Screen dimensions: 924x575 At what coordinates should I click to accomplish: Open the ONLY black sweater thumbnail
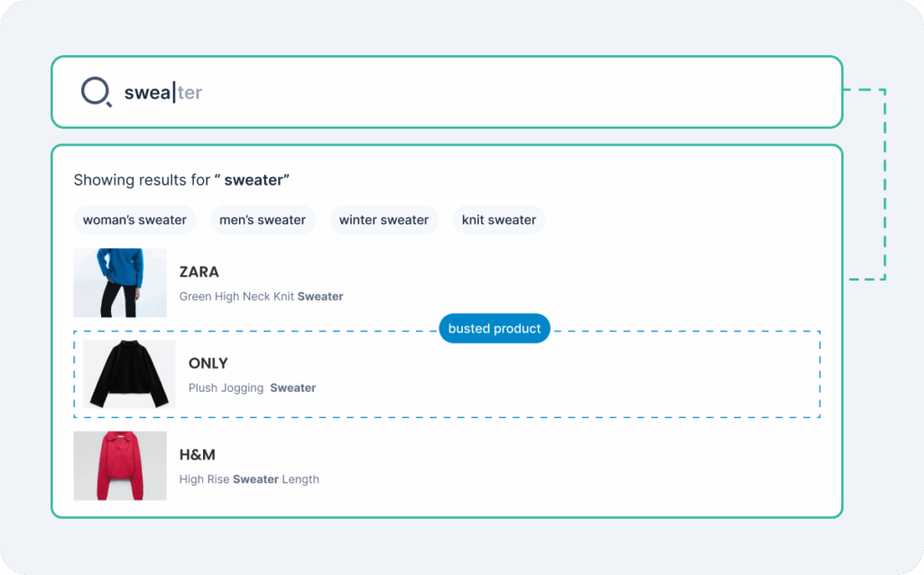130,374
